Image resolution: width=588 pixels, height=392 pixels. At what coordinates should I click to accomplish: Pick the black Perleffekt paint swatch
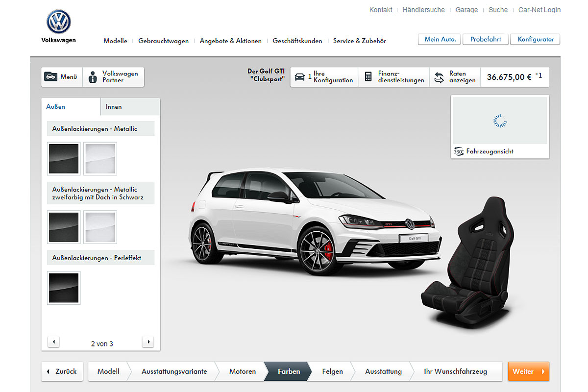coord(64,288)
